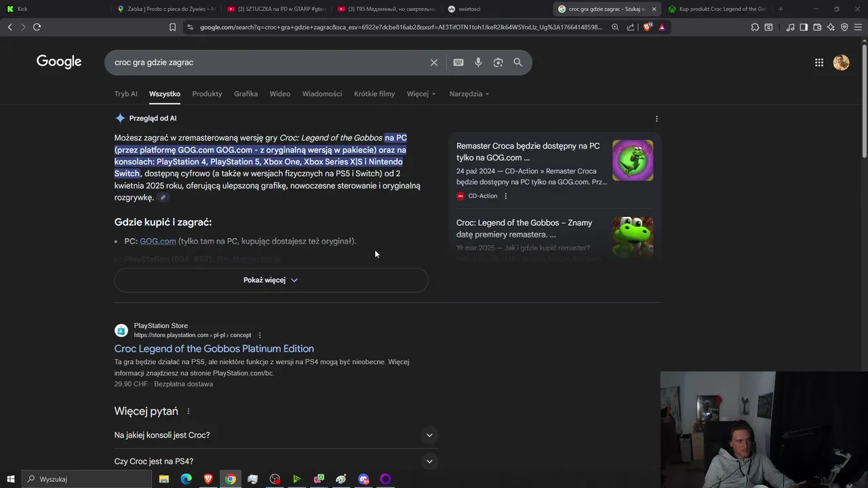
Task: Select the Wiadomości search tab
Action: point(322,94)
